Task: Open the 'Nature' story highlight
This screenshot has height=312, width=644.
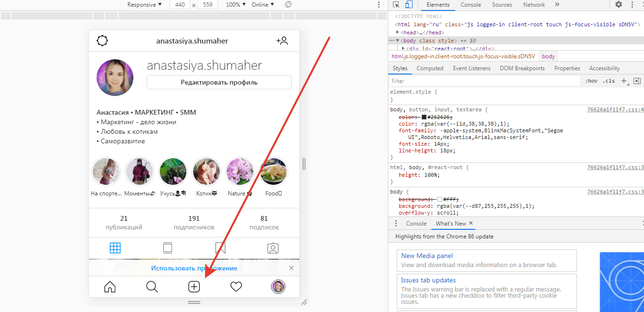Action: tap(240, 172)
